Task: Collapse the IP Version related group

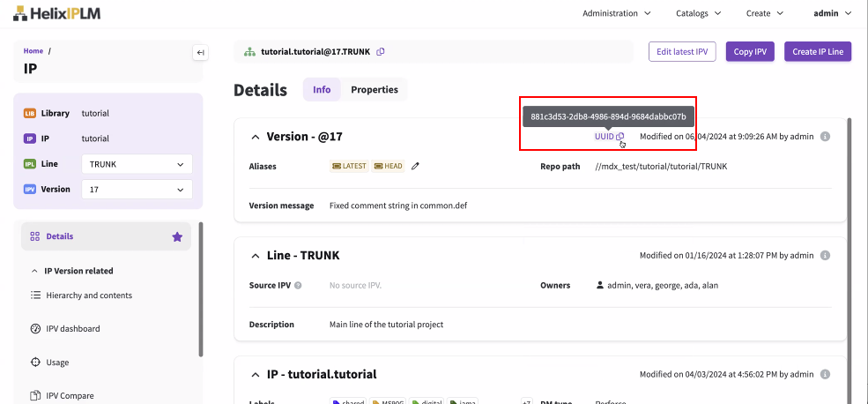Action: pos(35,271)
